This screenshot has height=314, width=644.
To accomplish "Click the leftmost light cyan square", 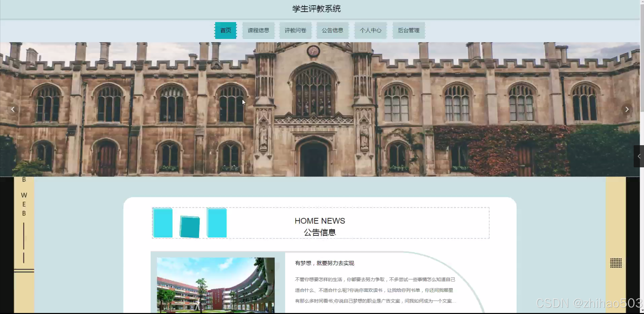I will pos(163,223).
